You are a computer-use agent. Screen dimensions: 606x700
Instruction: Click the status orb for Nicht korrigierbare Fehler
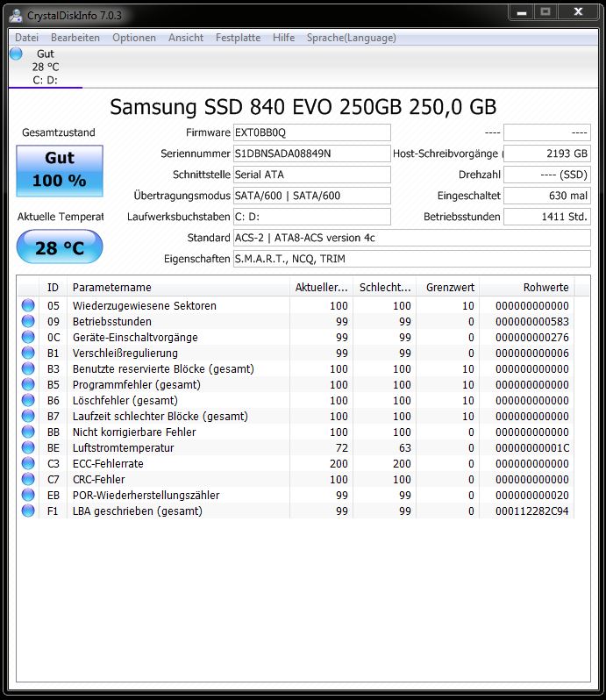(28, 432)
